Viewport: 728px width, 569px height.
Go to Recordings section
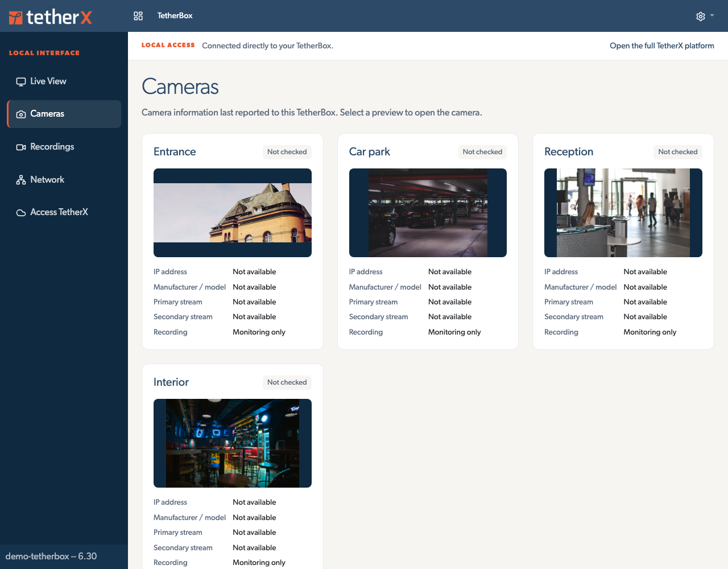point(64,147)
